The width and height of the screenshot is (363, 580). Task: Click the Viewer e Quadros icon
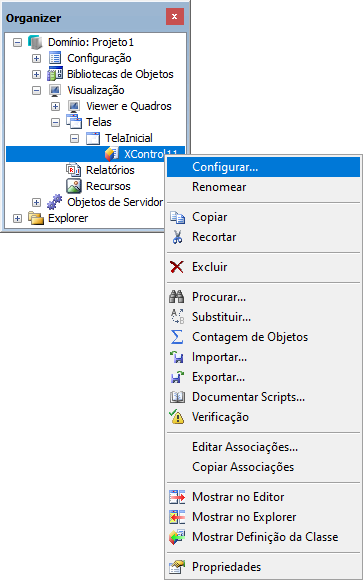click(74, 106)
